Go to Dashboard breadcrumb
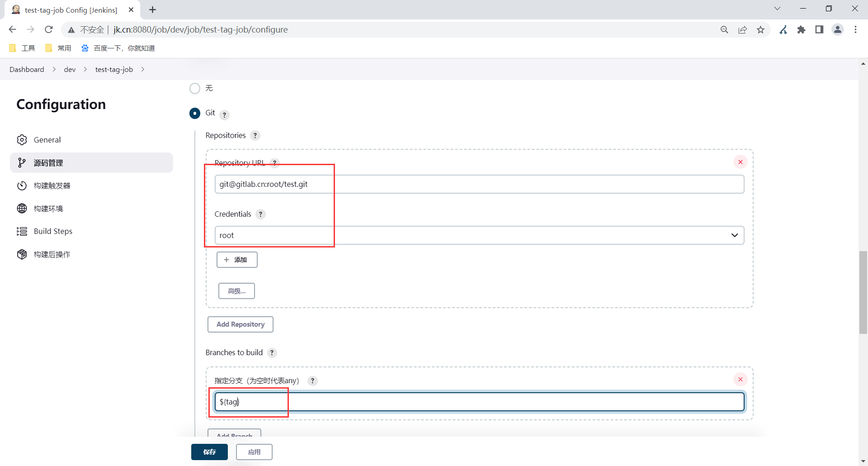This screenshot has width=868, height=466. coord(27,69)
